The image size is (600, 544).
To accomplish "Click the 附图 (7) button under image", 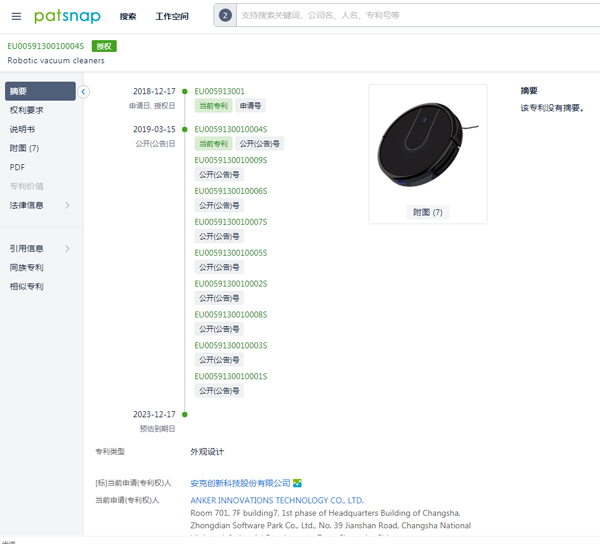I will pyautogui.click(x=427, y=212).
